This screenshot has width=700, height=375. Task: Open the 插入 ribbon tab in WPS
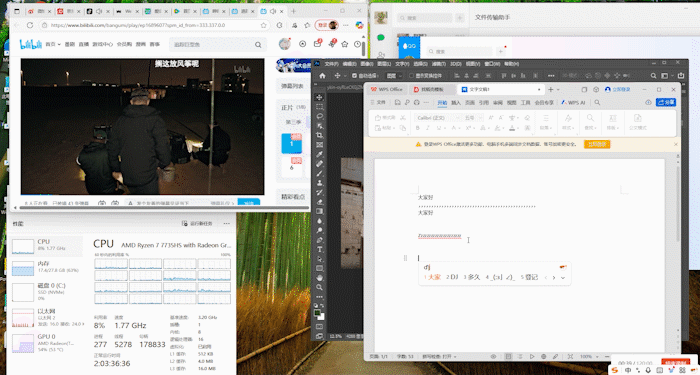(x=456, y=103)
